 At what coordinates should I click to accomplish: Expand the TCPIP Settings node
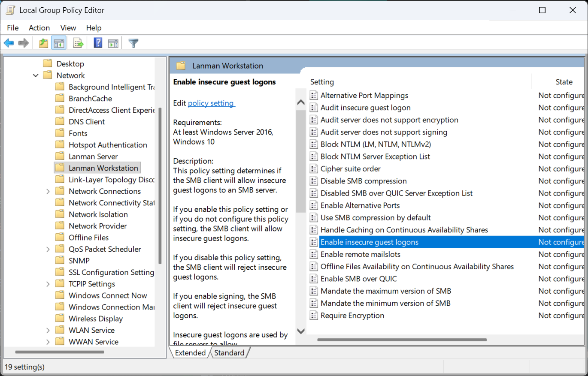pos(48,283)
